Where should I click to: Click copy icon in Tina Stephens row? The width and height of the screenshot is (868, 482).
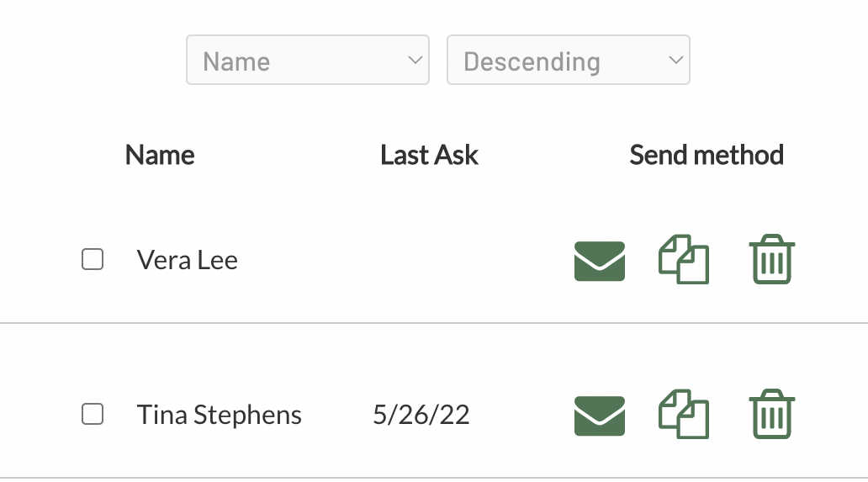click(x=684, y=414)
